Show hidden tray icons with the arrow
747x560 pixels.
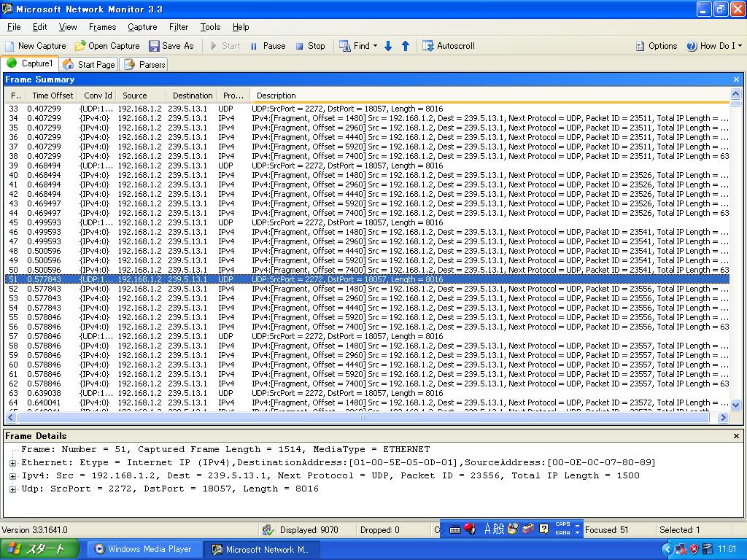667,549
